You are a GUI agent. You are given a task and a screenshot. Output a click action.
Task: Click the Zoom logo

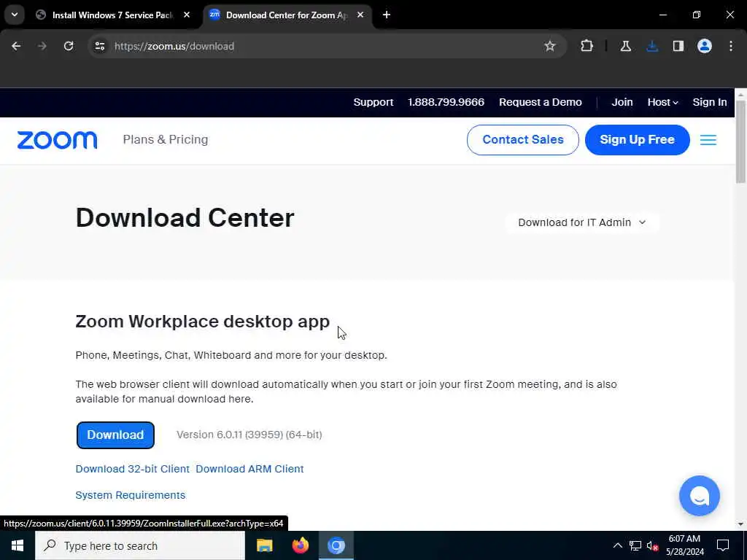pyautogui.click(x=57, y=140)
